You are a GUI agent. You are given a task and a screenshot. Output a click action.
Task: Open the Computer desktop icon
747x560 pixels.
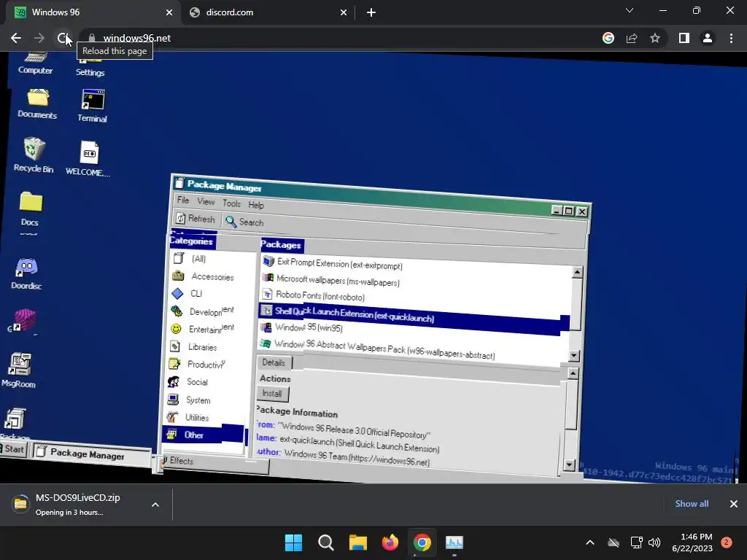pos(35,64)
